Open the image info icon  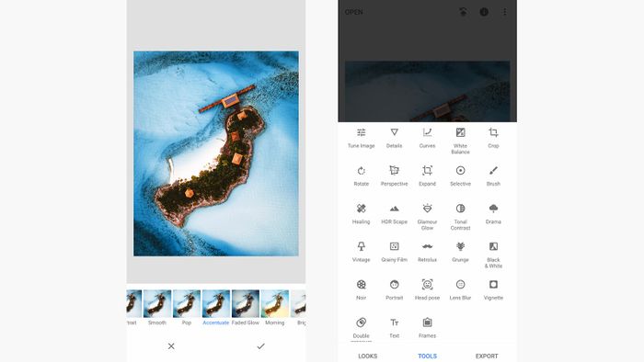point(484,12)
